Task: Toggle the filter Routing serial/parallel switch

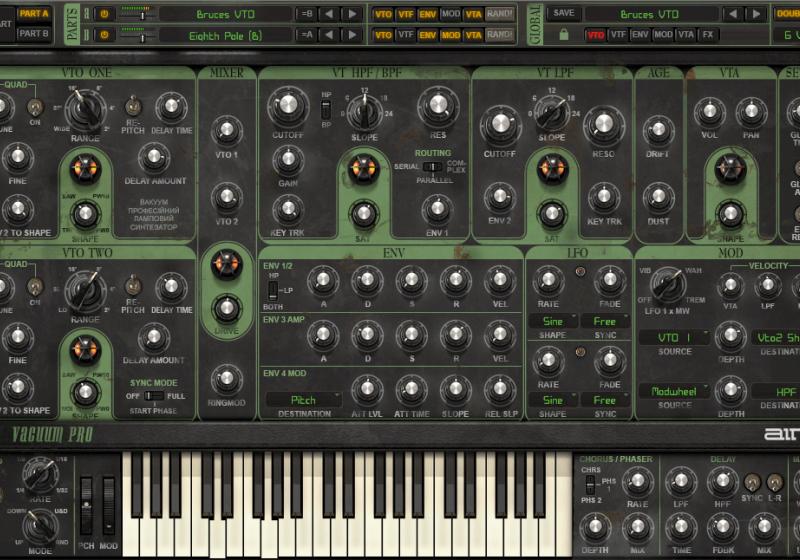Action: point(433,167)
